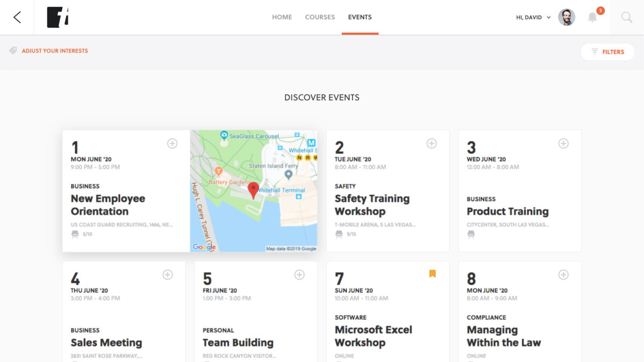
Task: Click the Red Rock Canyon Visitor location text
Action: [239, 356]
